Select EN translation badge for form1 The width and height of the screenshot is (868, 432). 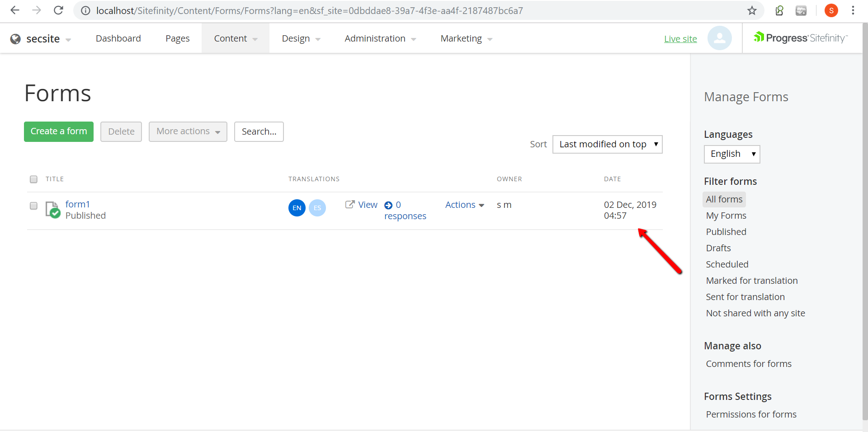(297, 208)
